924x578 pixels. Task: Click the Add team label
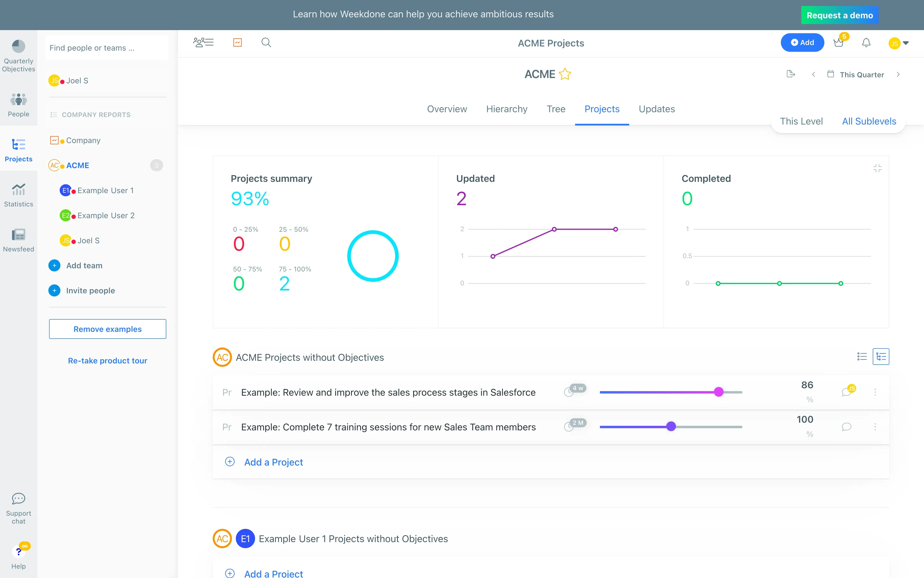click(84, 266)
